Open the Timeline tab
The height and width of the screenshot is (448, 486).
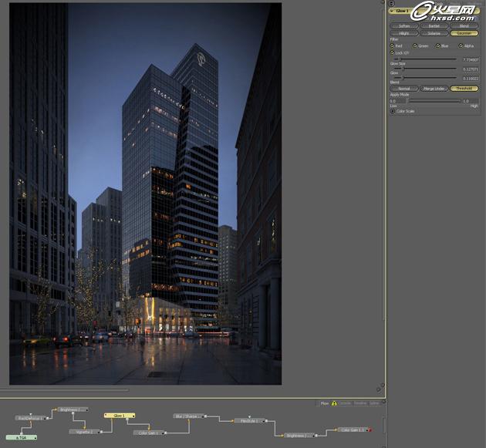click(360, 403)
